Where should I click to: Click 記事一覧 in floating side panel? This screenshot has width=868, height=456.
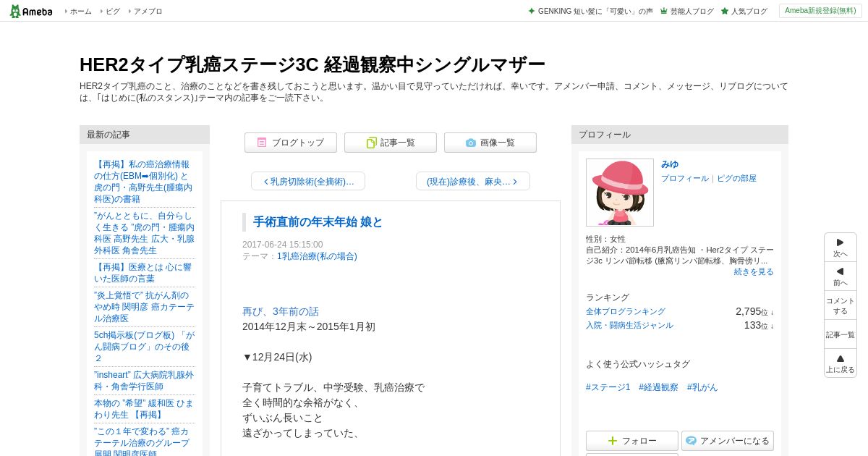841,334
